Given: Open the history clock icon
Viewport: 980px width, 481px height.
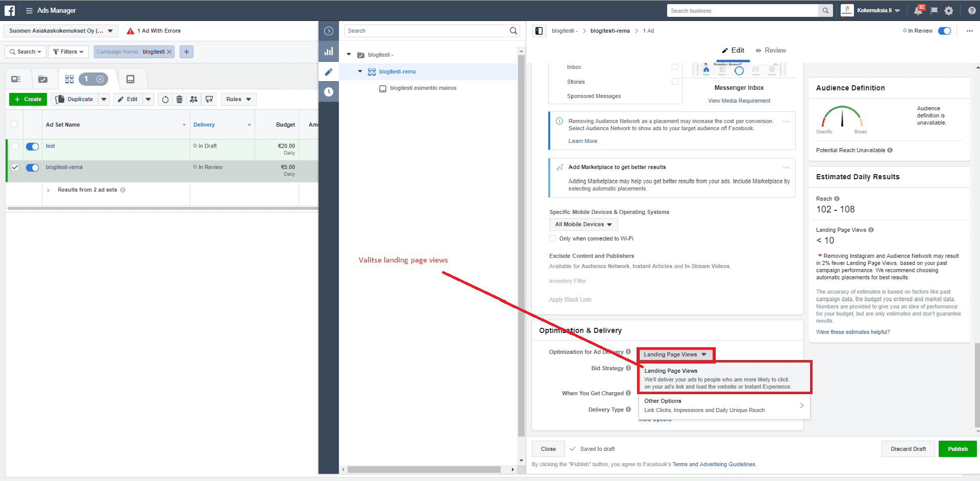Looking at the screenshot, I should tap(329, 92).
